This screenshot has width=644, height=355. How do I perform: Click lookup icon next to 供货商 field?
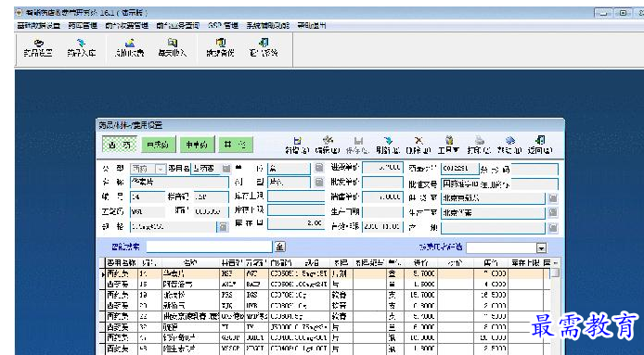coord(553,198)
